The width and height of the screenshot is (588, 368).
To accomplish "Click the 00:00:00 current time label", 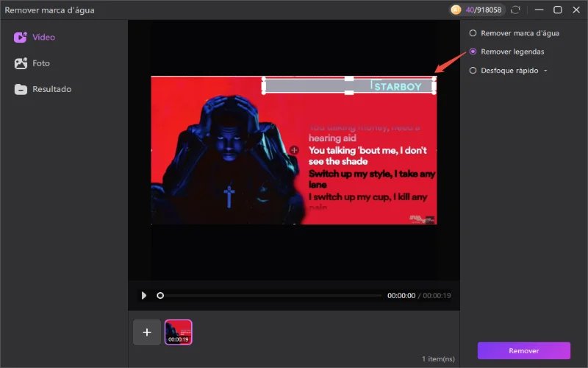I will [x=401, y=296].
